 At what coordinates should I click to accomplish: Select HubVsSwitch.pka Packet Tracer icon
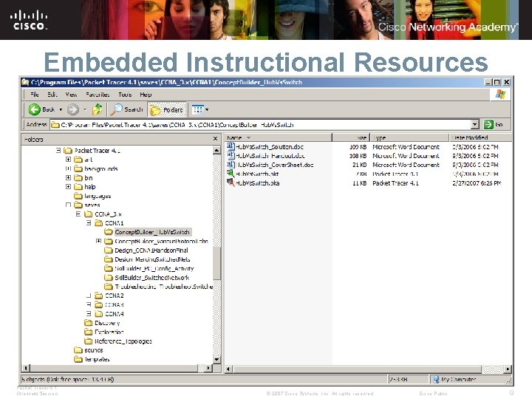pos(231,183)
